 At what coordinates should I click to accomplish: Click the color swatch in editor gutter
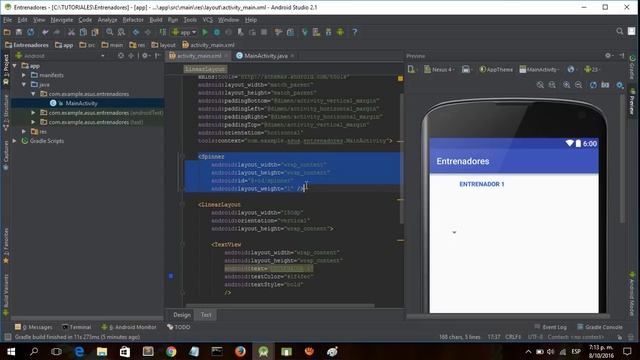[171, 276]
